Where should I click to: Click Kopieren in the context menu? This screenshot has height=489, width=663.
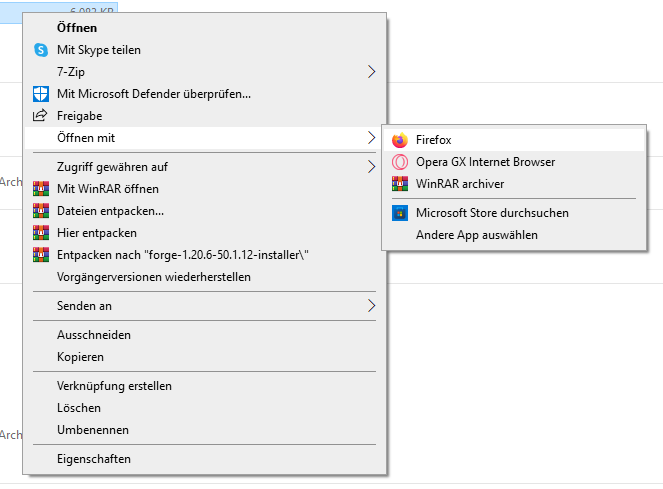(80, 357)
